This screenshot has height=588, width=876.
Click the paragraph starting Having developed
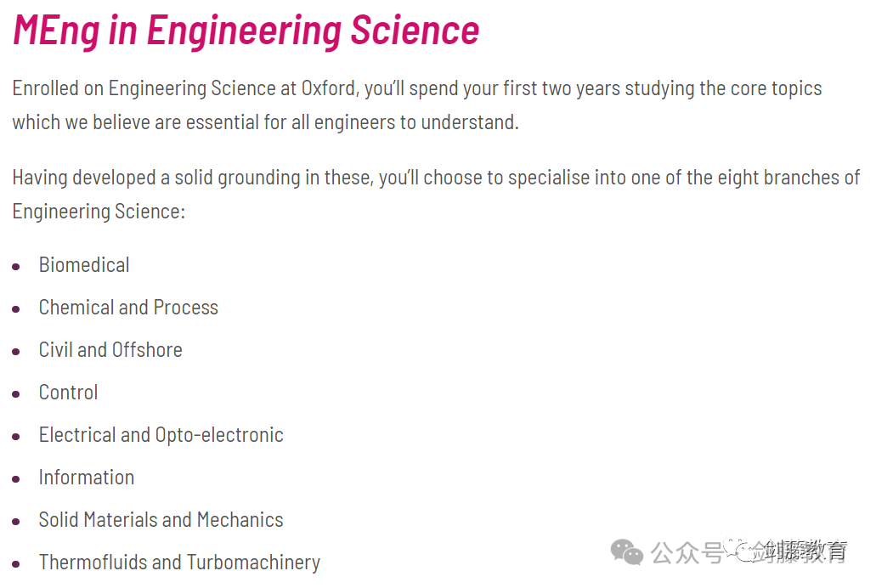[436, 194]
